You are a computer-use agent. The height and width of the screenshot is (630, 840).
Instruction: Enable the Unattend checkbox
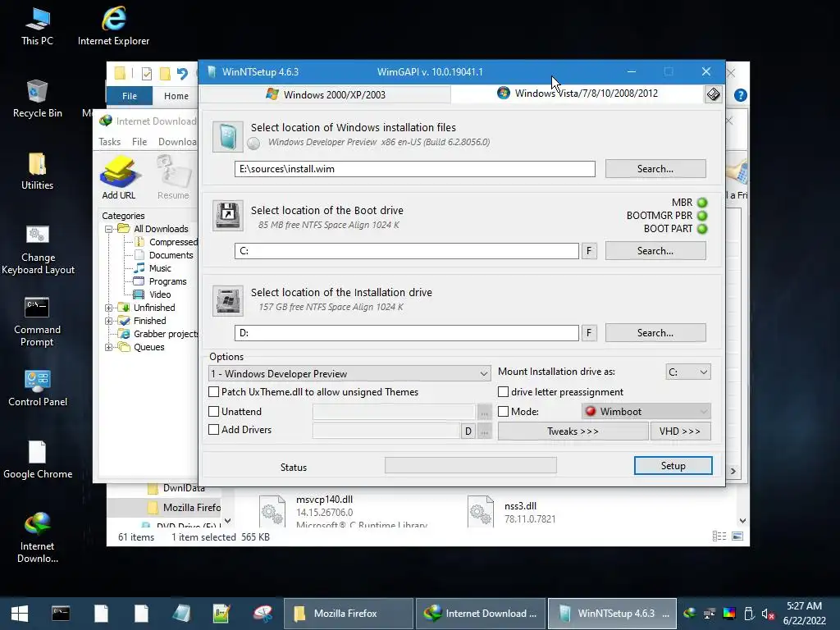click(x=214, y=412)
